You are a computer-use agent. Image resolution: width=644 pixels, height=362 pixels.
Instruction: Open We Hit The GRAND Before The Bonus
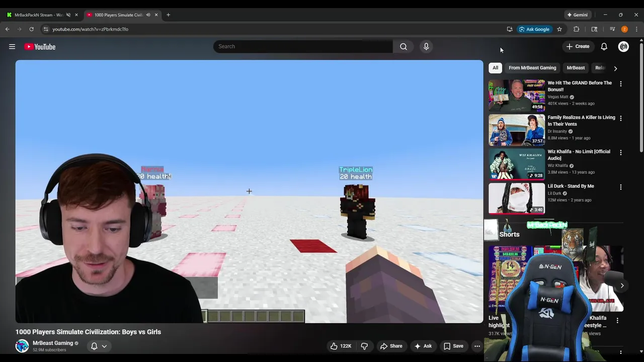tap(580, 86)
